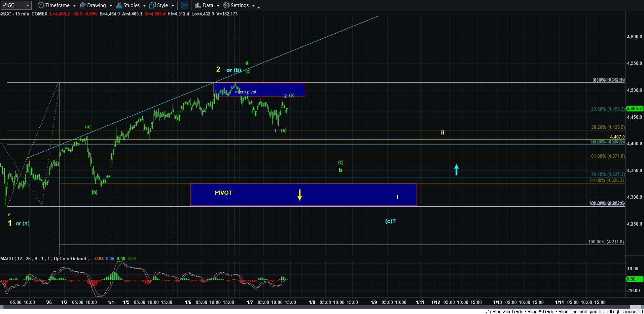Image resolution: width=644 pixels, height=314 pixels.
Task: Click the pencil icon for Drawing tools
Action: (x=82, y=5)
